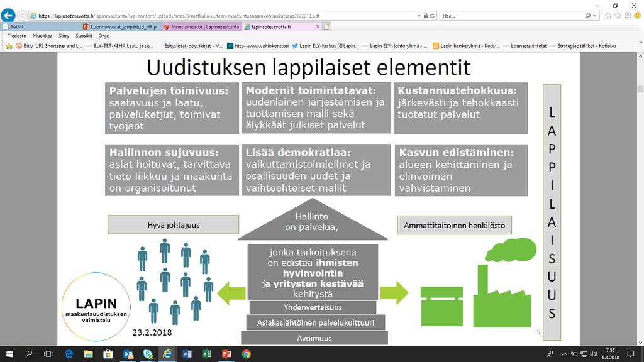Open the Lapin hankeryhmä favorite
The image size is (644, 362).
click(x=466, y=46)
